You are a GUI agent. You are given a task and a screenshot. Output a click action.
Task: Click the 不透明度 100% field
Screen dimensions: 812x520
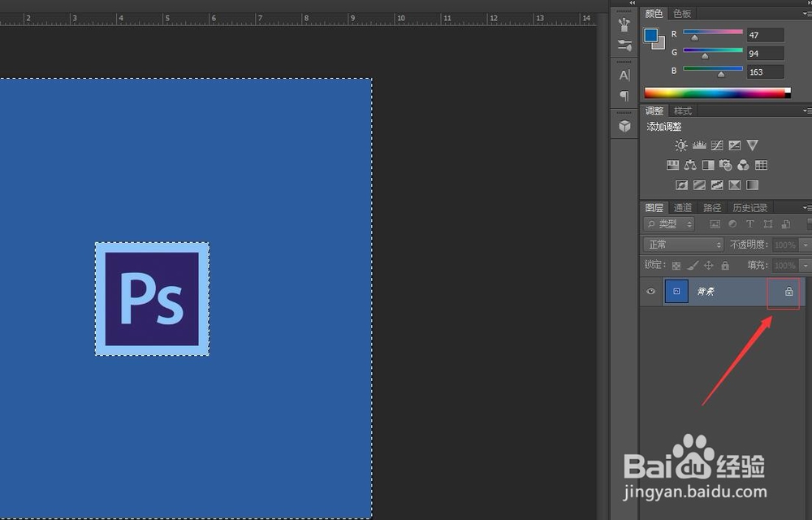pyautogui.click(x=785, y=245)
